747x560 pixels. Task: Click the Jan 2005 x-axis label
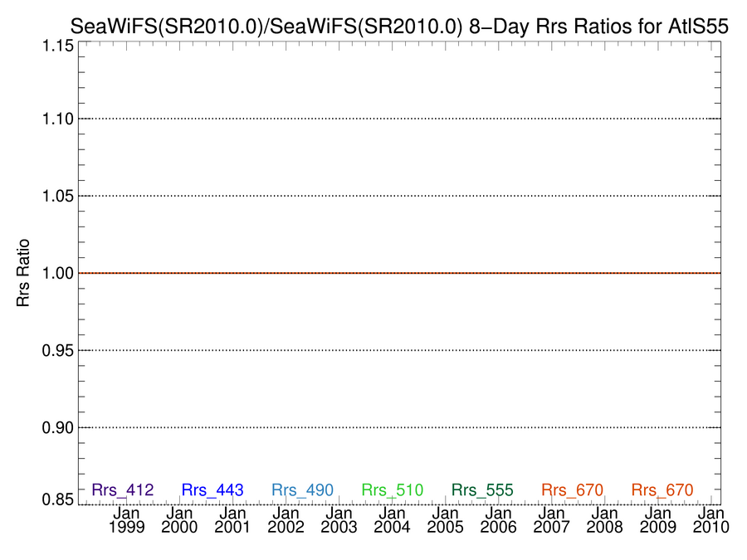click(446, 520)
